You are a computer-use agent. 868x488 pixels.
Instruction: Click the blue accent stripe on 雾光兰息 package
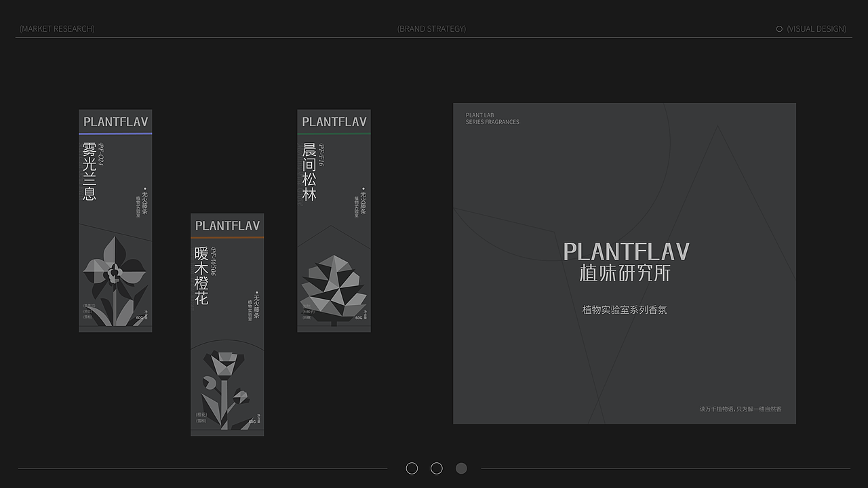pyautogui.click(x=115, y=134)
